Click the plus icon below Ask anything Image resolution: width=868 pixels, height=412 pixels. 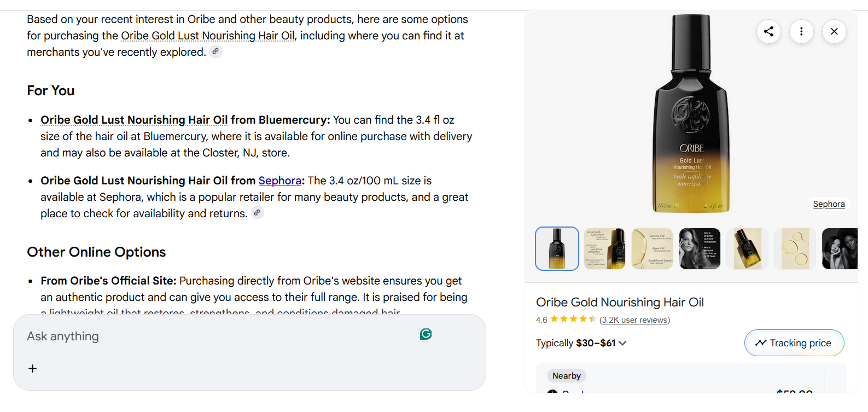[32, 368]
